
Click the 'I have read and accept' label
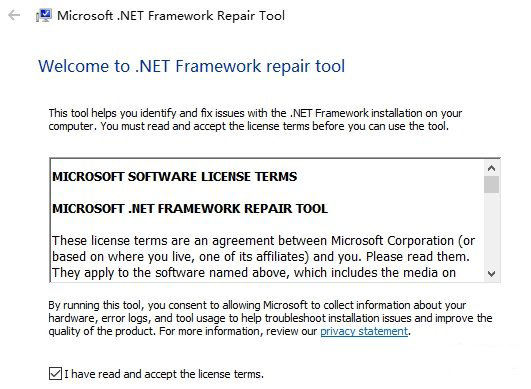[164, 374]
